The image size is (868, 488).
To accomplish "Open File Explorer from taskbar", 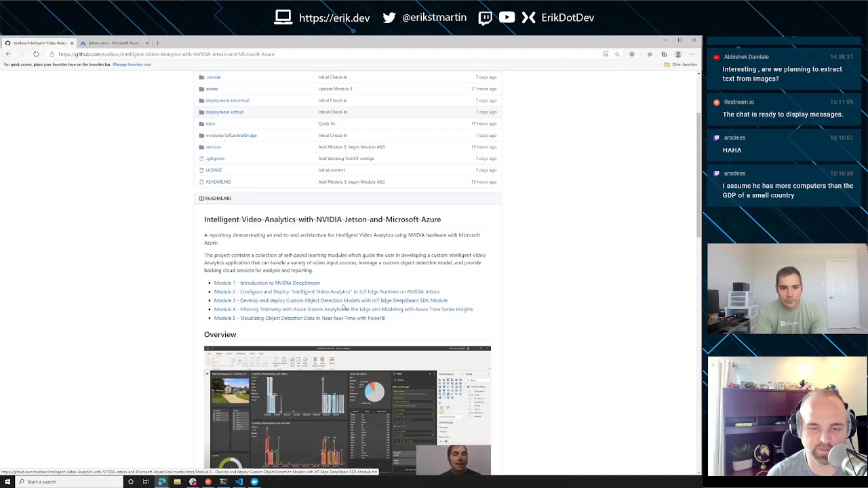I will (177, 482).
